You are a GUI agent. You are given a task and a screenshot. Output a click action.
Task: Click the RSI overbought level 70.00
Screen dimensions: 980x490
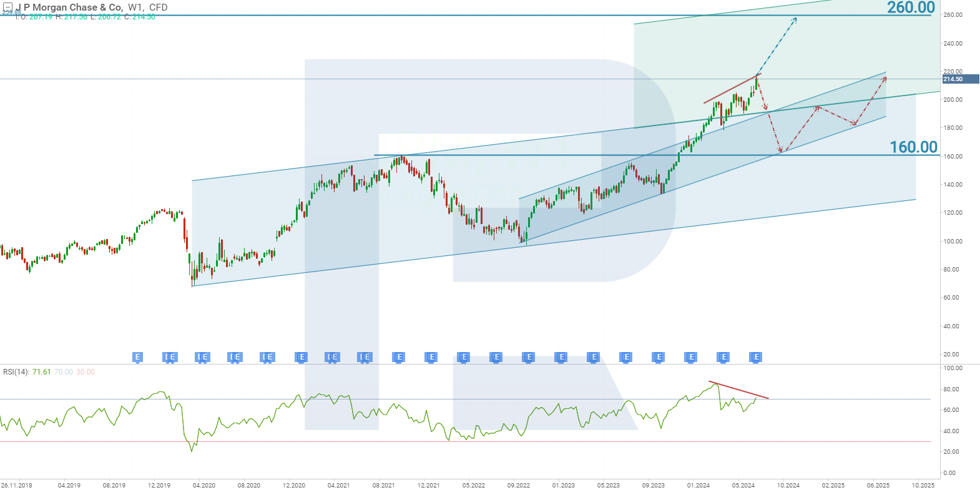tap(64, 372)
